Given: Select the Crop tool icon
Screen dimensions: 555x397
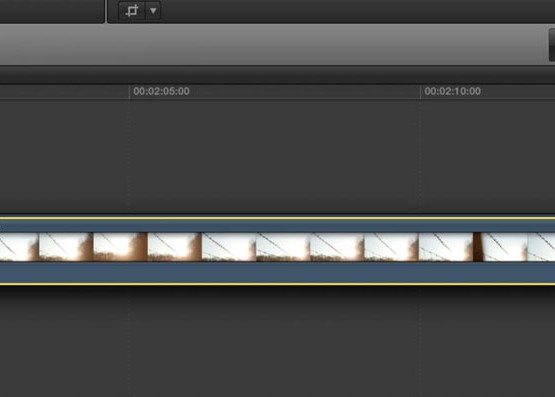Looking at the screenshot, I should tap(132, 11).
